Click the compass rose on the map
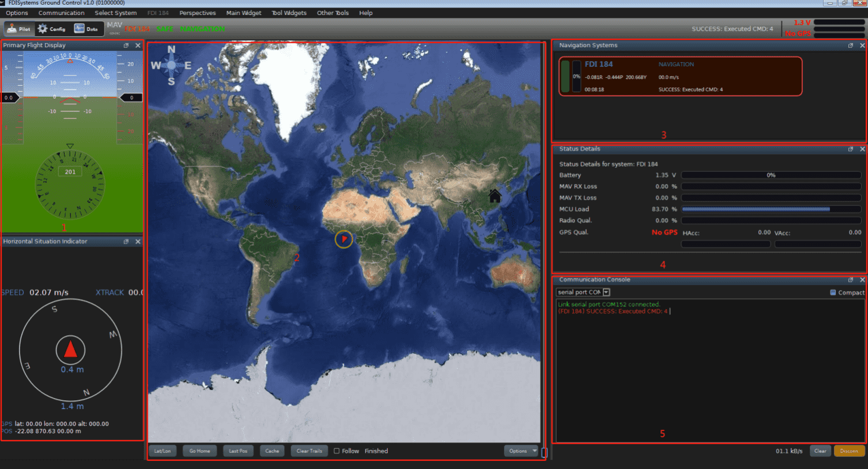The width and height of the screenshot is (868, 469). 171,66
